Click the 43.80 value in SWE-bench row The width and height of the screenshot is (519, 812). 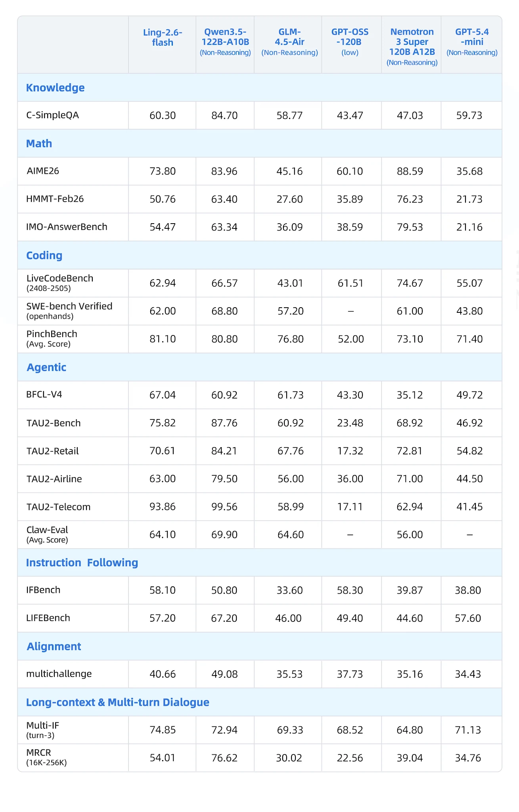[469, 311]
